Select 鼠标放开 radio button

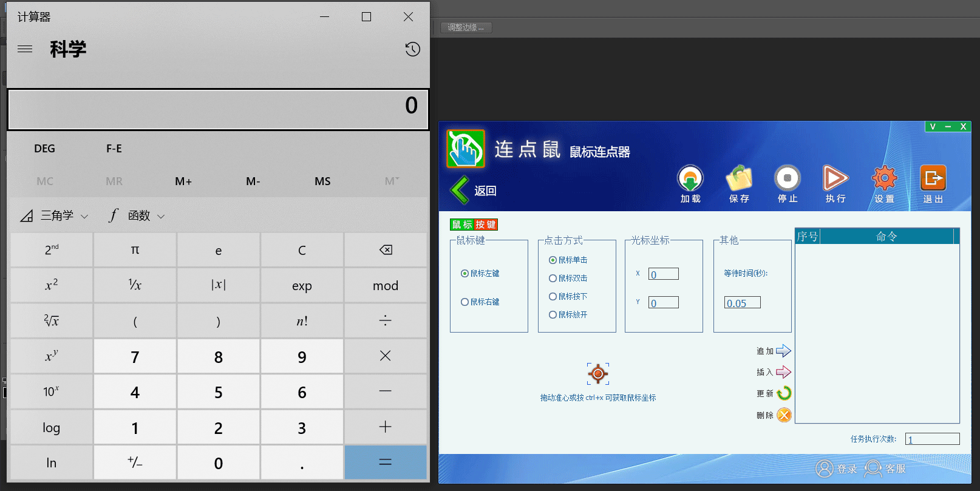553,315
